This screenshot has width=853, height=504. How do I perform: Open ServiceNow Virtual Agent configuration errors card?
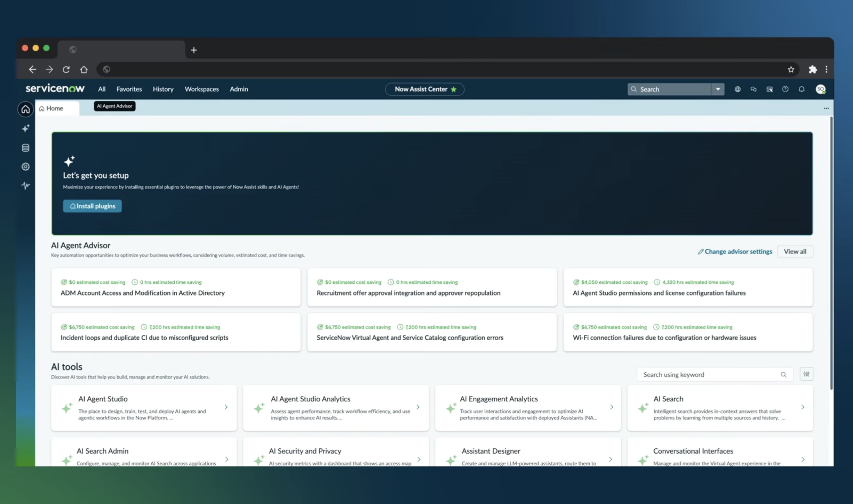click(x=432, y=332)
